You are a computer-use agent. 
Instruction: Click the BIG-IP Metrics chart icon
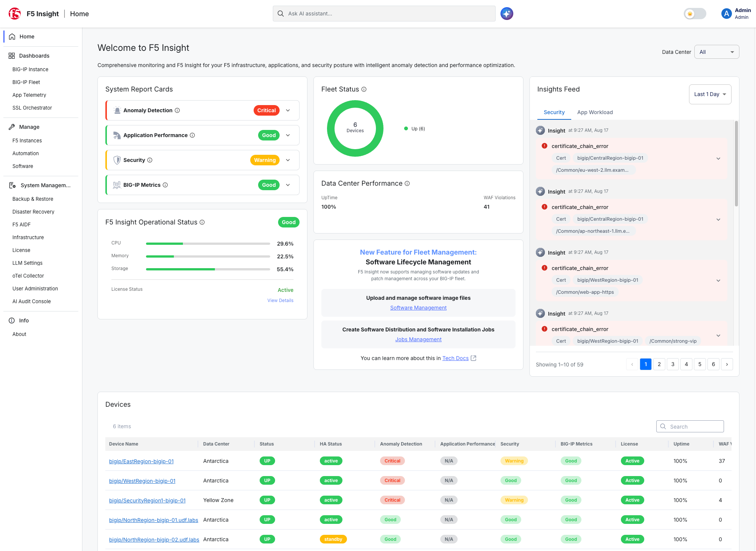point(117,185)
